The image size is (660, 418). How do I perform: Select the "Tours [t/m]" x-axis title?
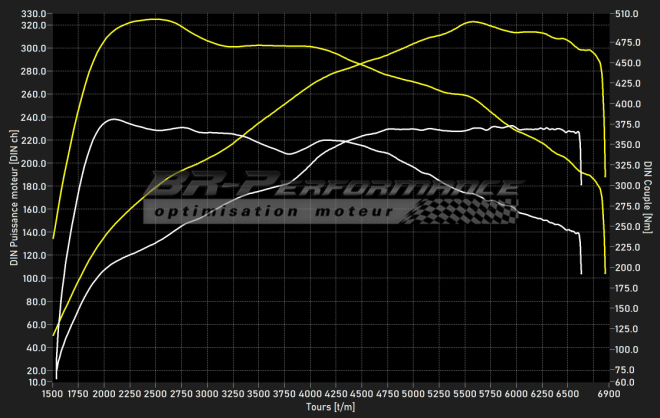tap(329, 407)
